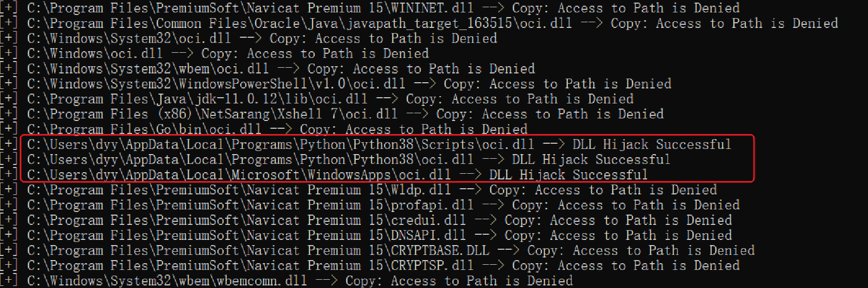Select the jdk-11.0.12\lib\oci.dll line
The width and height of the screenshot is (868, 288).
pos(317,99)
